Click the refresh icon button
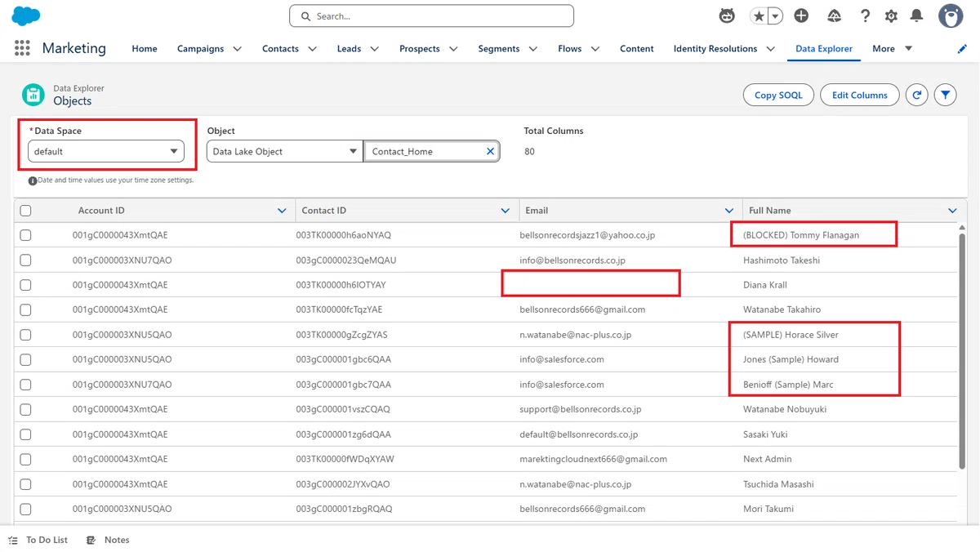Image resolution: width=980 pixels, height=552 pixels. tap(917, 95)
